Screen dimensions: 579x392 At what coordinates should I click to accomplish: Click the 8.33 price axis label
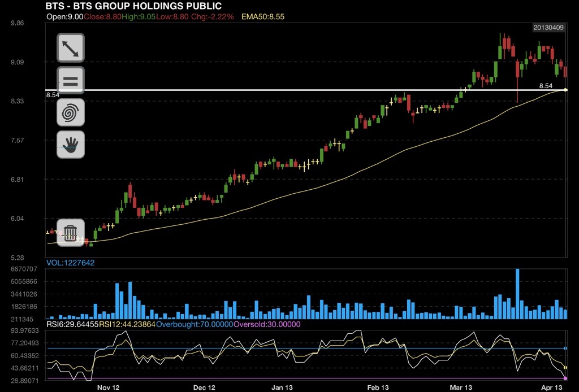[18, 101]
